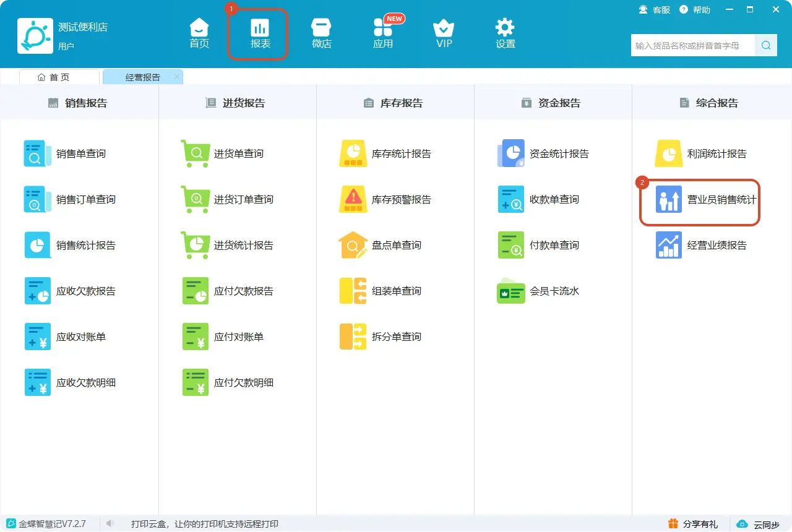Open 应付欠款报告
Image resolution: width=792 pixels, height=532 pixels.
pyautogui.click(x=227, y=291)
